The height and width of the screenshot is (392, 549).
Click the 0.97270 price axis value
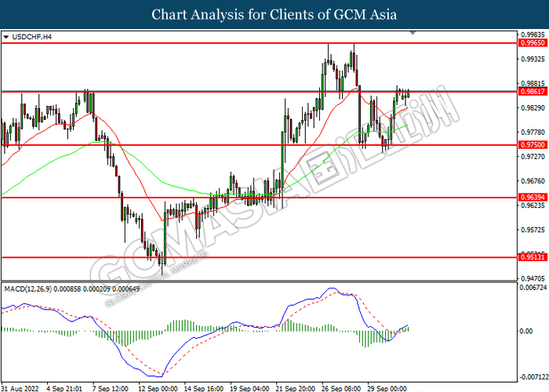pyautogui.click(x=533, y=157)
